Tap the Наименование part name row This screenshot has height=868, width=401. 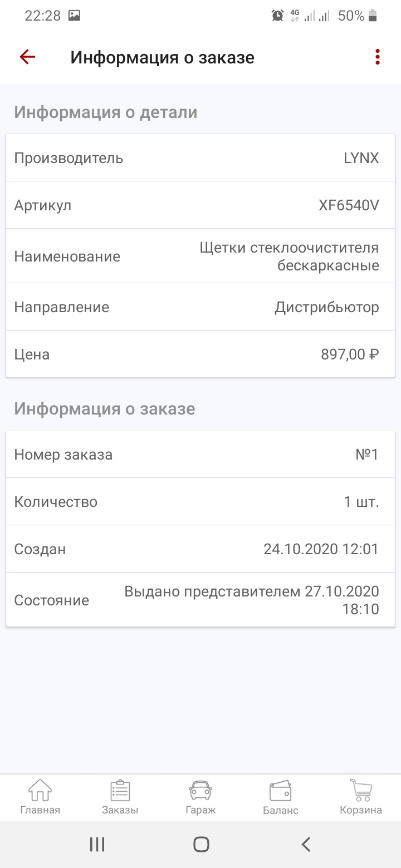200,256
